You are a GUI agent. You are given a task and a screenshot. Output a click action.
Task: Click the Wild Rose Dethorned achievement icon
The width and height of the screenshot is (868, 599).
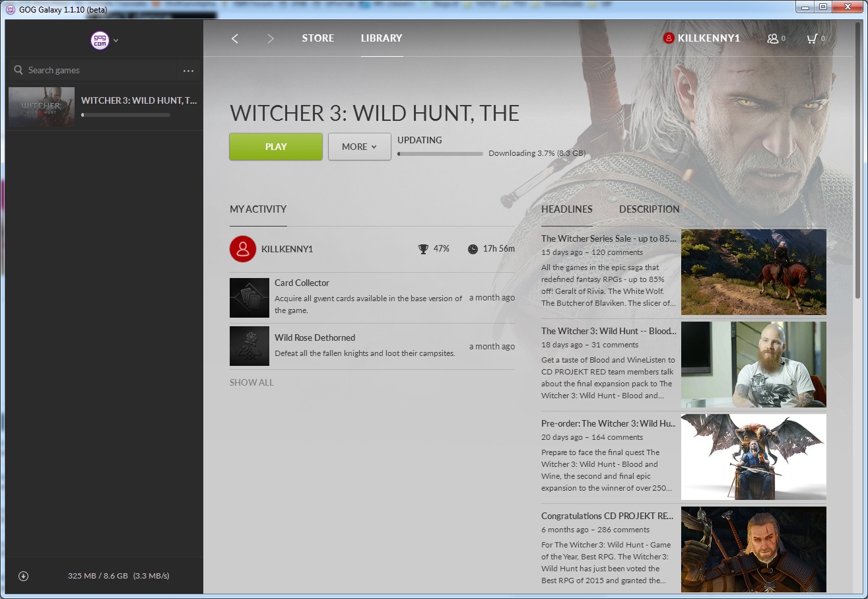249,346
